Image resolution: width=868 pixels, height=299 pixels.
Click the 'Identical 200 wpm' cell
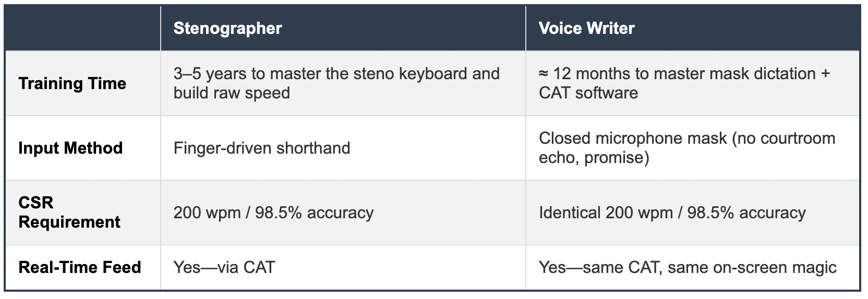click(693, 213)
